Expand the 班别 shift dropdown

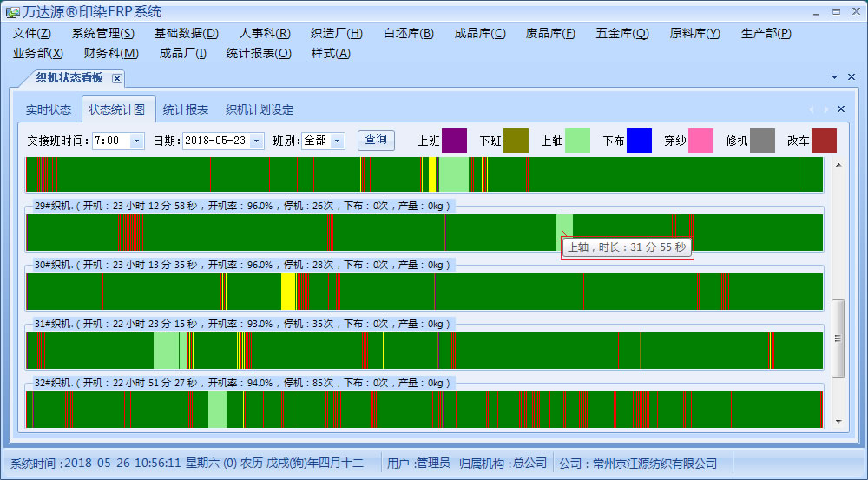[x=338, y=141]
